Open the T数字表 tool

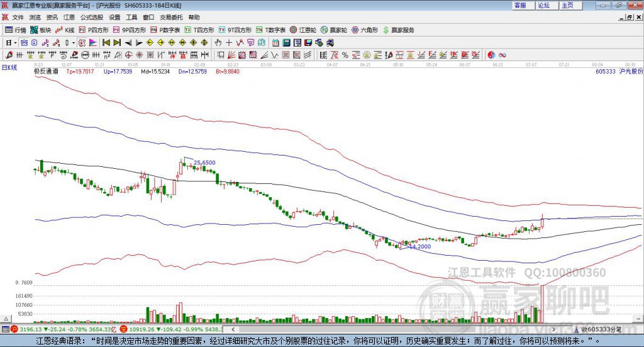tap(270, 30)
